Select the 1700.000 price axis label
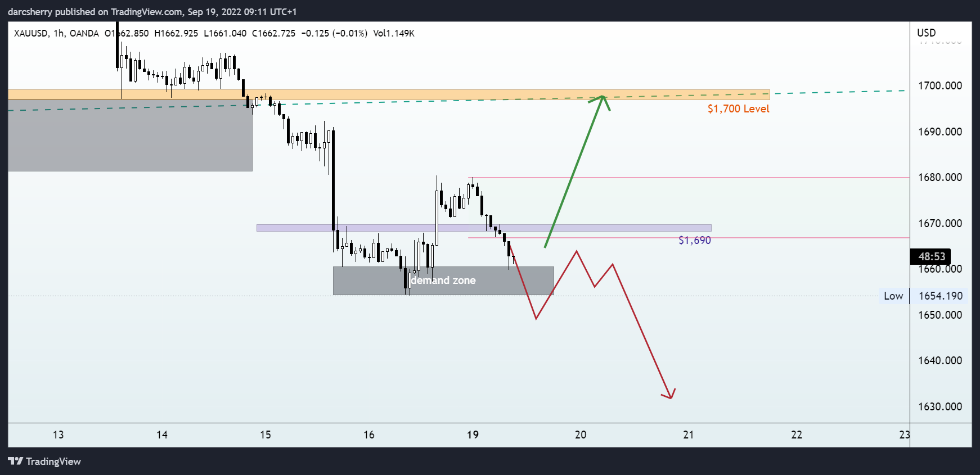The image size is (980, 475). [940, 85]
